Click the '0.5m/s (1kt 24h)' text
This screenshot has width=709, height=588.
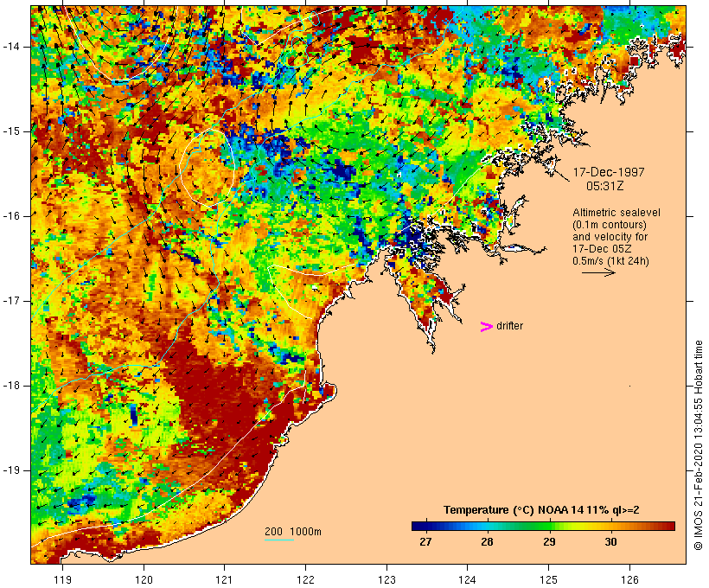[611, 261]
